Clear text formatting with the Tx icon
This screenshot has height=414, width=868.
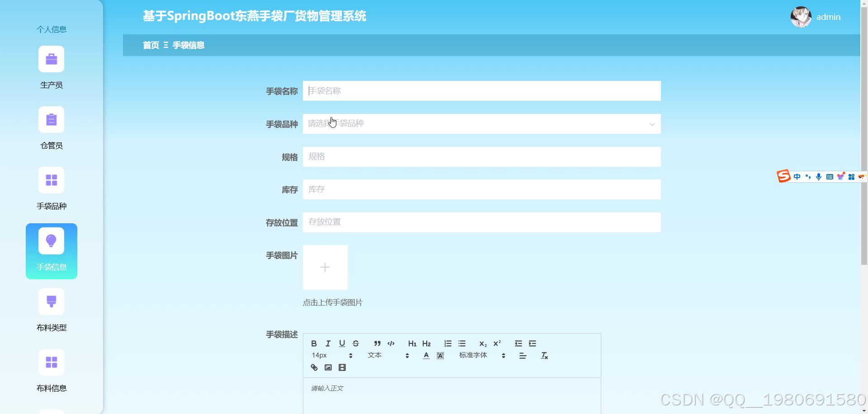click(x=544, y=356)
